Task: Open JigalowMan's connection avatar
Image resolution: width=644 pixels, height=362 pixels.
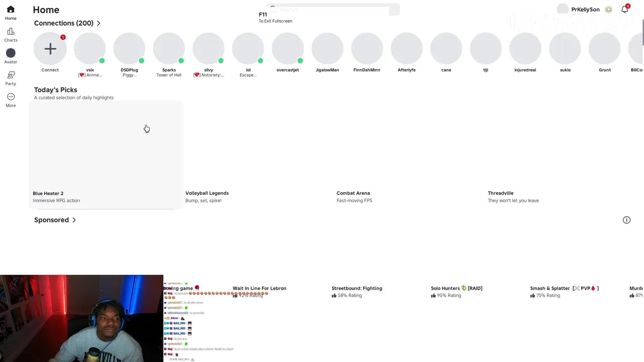Action: pos(328,49)
